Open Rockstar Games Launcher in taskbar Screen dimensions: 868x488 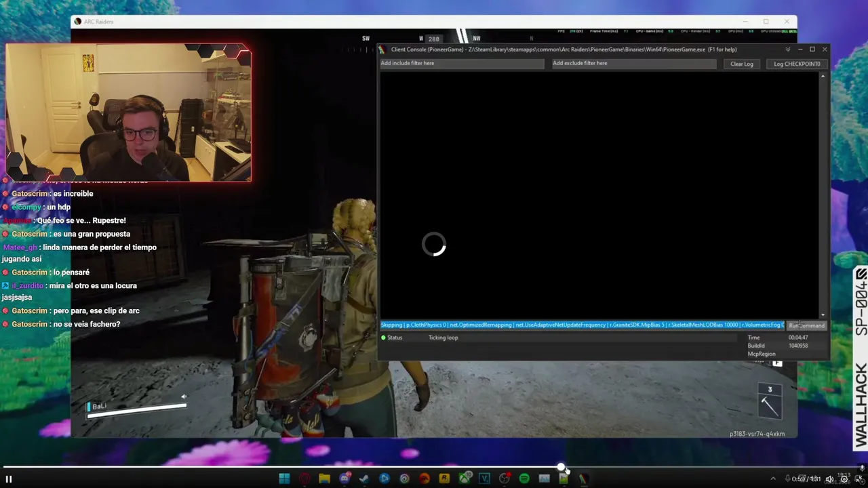(x=444, y=479)
